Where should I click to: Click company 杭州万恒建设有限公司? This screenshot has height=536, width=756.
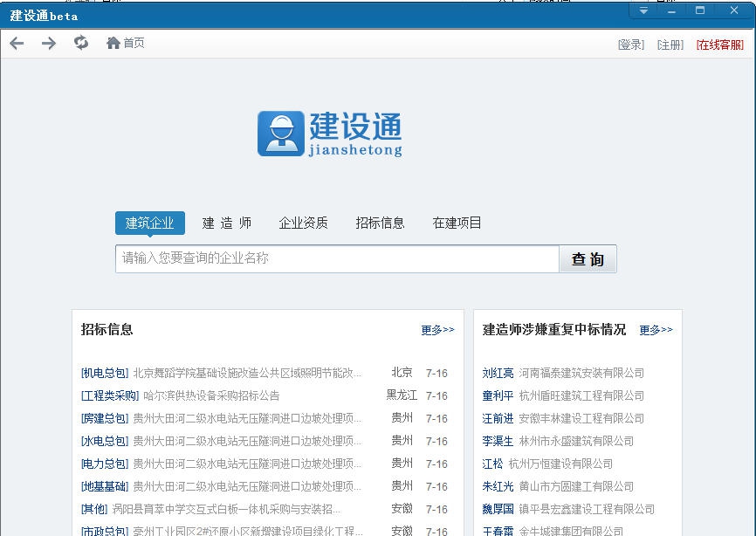pyautogui.click(x=560, y=464)
